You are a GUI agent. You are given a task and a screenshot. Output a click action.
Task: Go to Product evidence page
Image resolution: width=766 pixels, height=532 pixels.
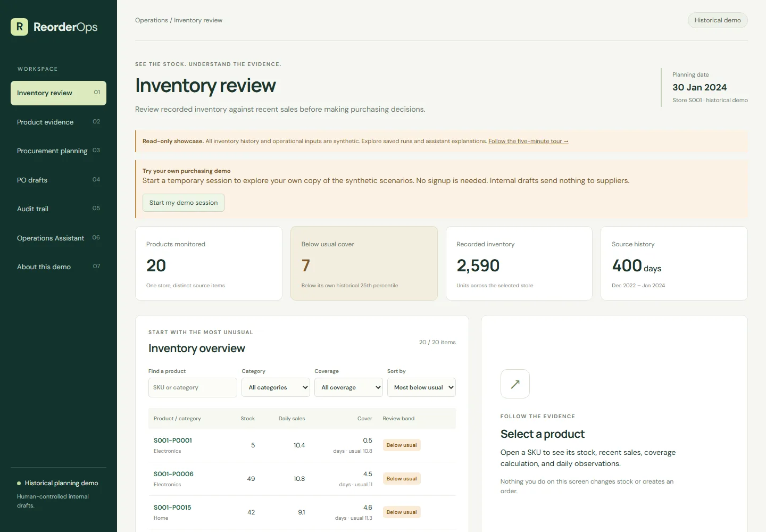(x=59, y=122)
